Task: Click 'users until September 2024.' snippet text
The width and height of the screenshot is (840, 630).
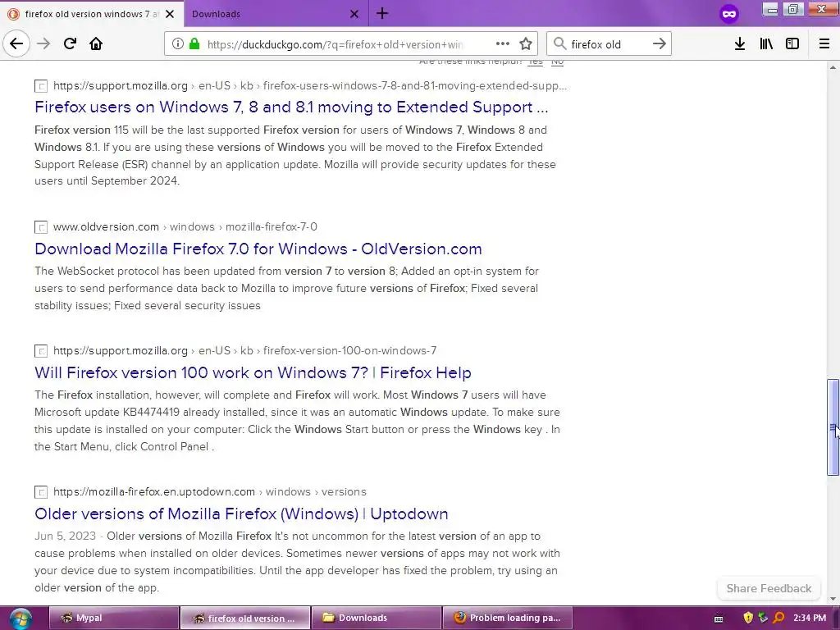Action: pos(107,181)
